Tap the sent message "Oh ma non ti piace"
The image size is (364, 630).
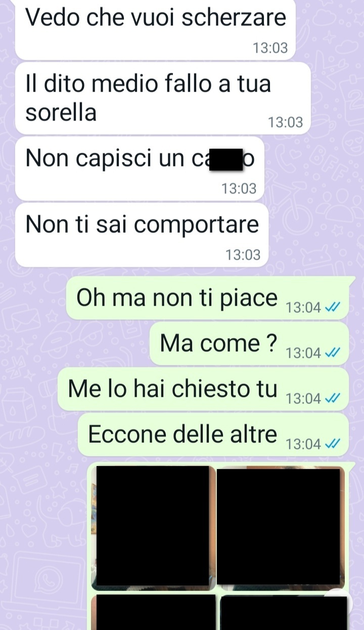pyautogui.click(x=208, y=298)
